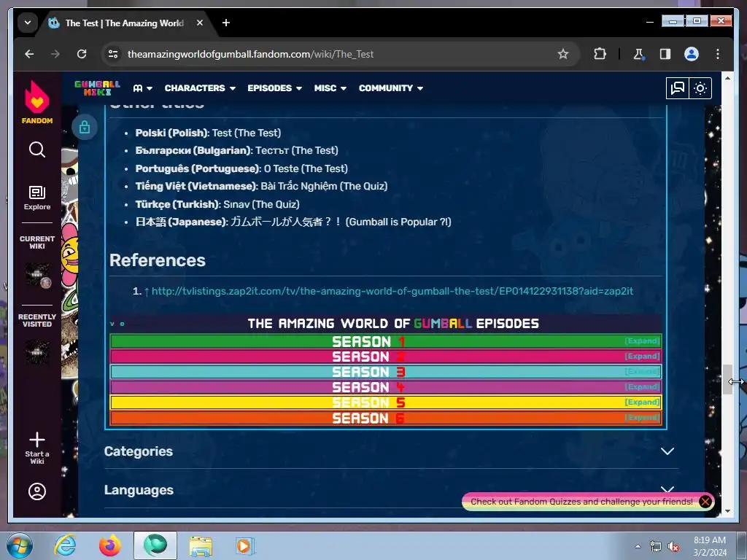
Task: Open the Current Wiki thumbnail
Action: (x=37, y=275)
